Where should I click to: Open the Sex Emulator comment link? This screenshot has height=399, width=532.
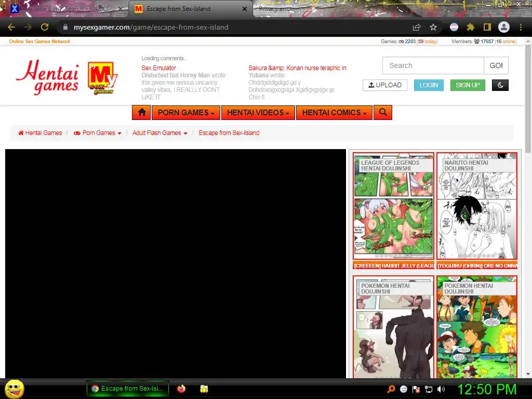159,68
